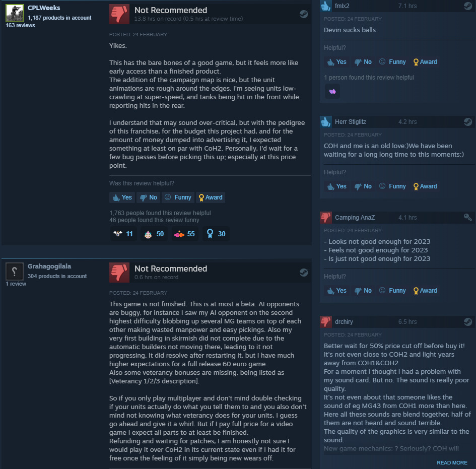The width and height of the screenshot is (476, 469).
Task: View CPLWeeks' 163 reviews link
Action: pyautogui.click(x=20, y=26)
